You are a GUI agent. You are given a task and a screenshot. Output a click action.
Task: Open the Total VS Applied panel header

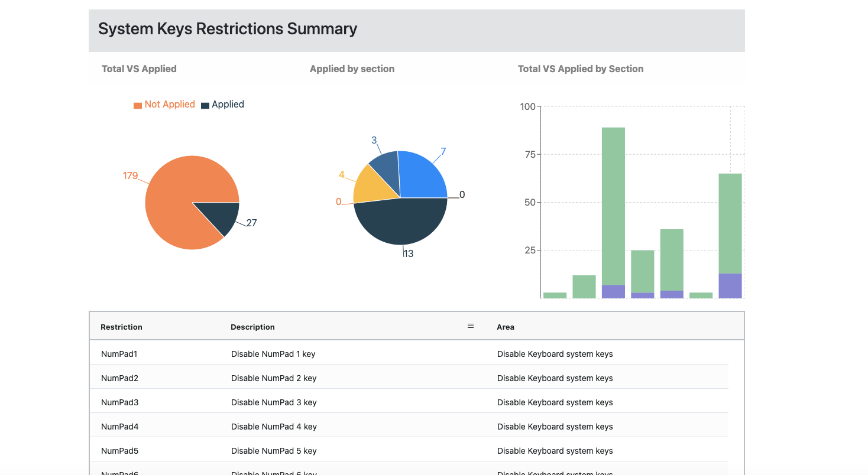pos(139,69)
